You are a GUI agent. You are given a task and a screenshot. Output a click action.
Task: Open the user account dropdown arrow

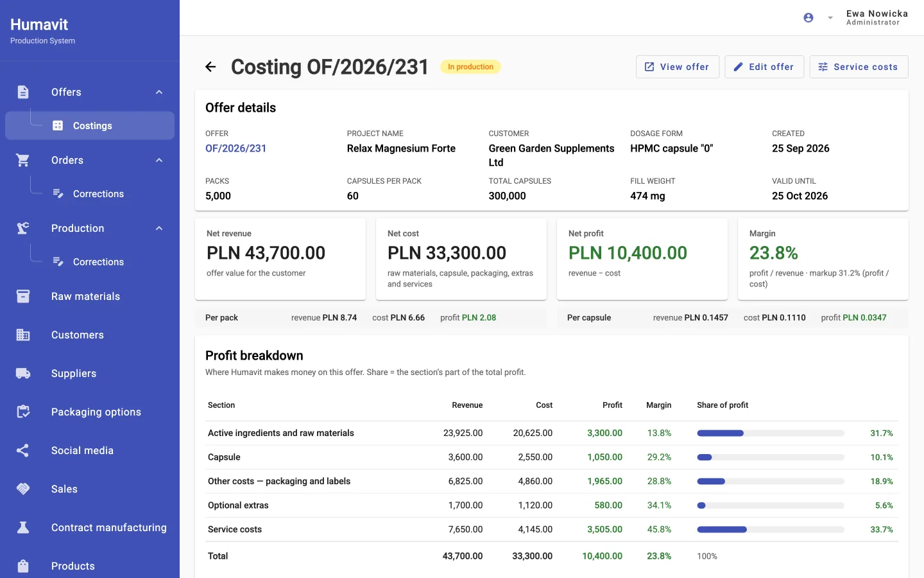tap(830, 18)
